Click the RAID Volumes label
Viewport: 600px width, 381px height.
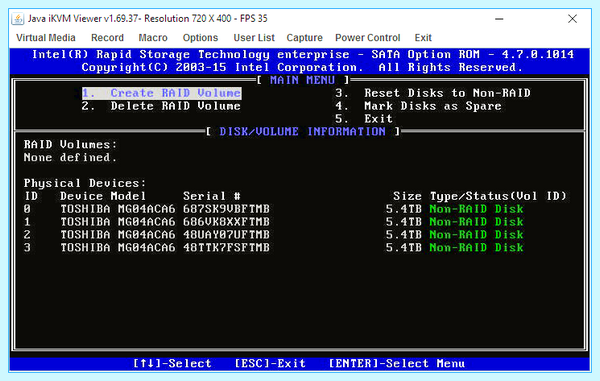(x=70, y=145)
